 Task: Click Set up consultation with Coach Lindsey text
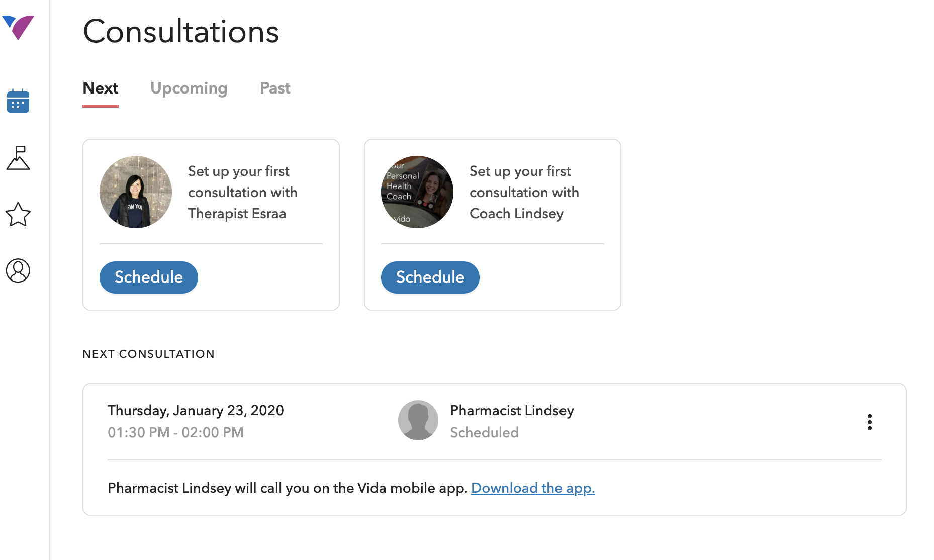pos(524,192)
